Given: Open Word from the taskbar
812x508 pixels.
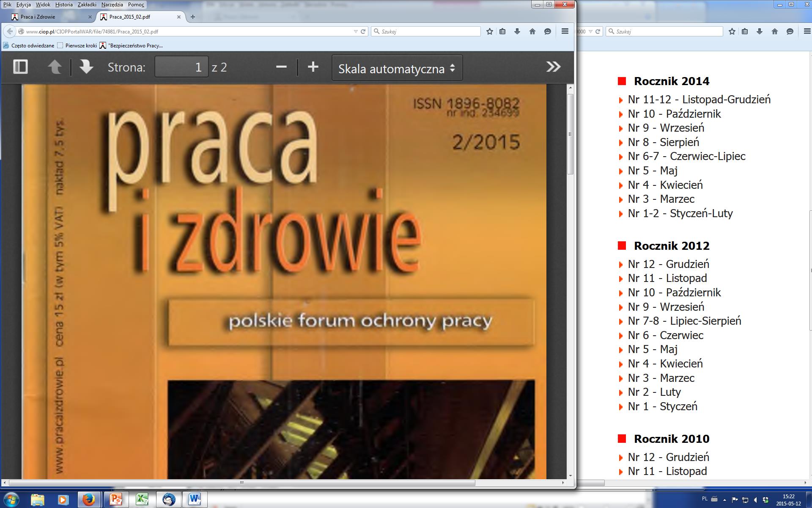Looking at the screenshot, I should 195,500.
